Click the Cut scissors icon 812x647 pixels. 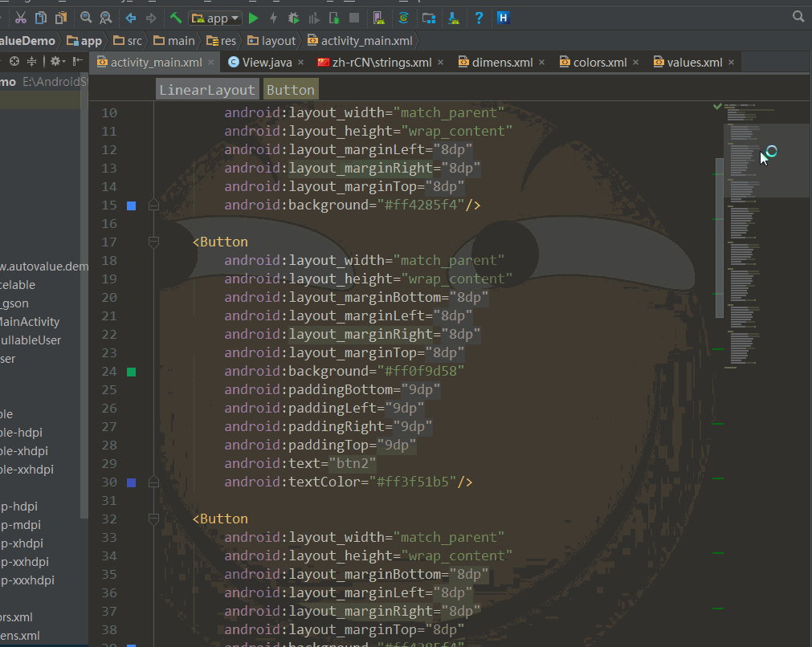21,18
